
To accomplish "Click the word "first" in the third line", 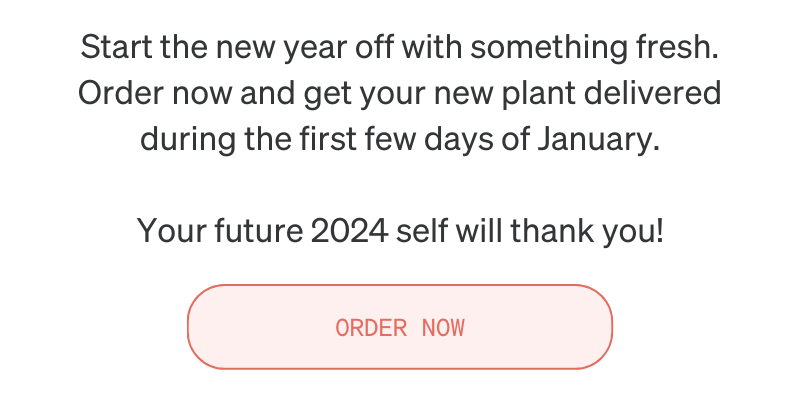I will [x=328, y=139].
